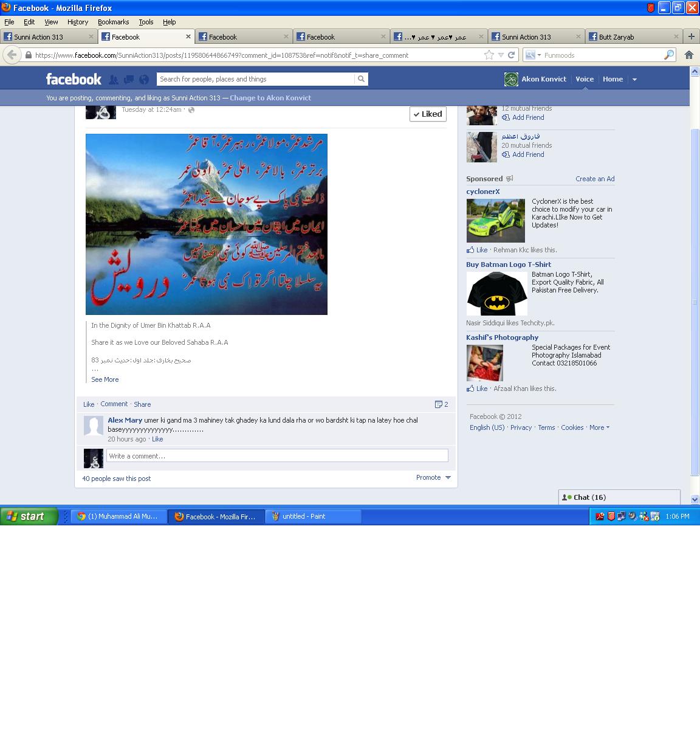The height and width of the screenshot is (740, 700).
Task: Click the Home link in the header
Action: point(612,79)
